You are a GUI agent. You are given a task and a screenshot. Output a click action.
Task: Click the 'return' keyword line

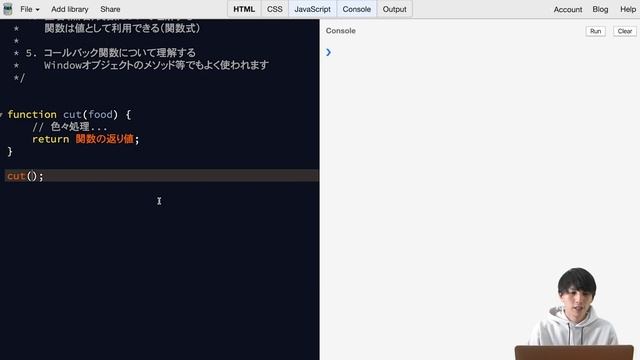pyautogui.click(x=51, y=139)
